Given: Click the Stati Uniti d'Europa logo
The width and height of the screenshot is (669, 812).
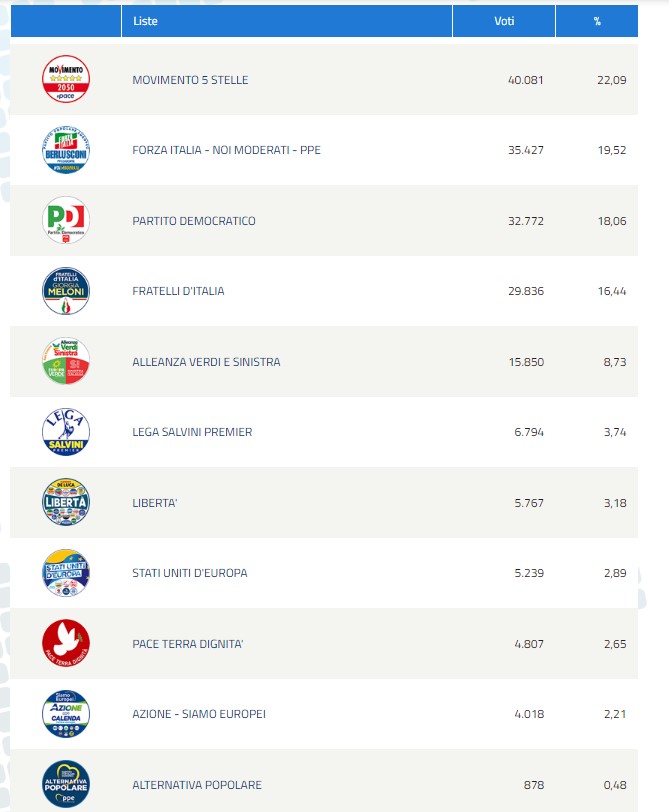Looking at the screenshot, I should [66, 573].
